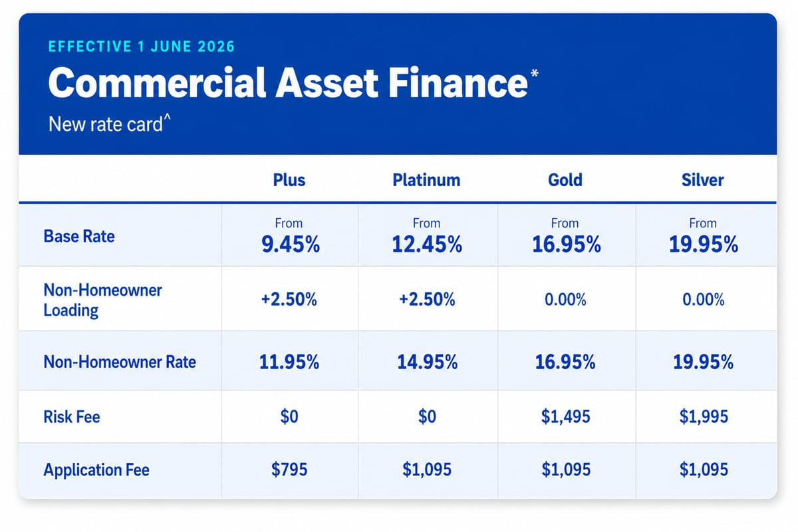
Task: Click the Base Rate row label
Action: click(79, 236)
